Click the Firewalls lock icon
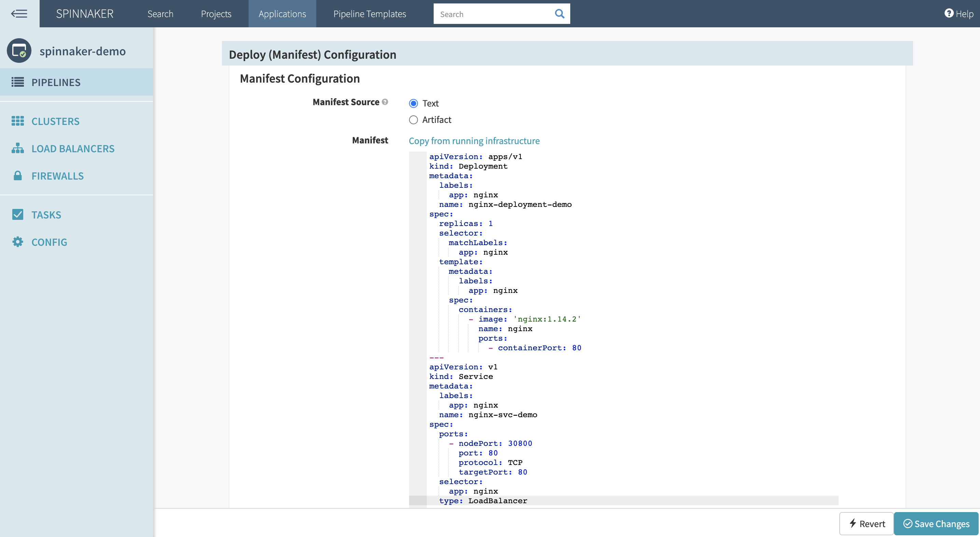 (x=17, y=176)
